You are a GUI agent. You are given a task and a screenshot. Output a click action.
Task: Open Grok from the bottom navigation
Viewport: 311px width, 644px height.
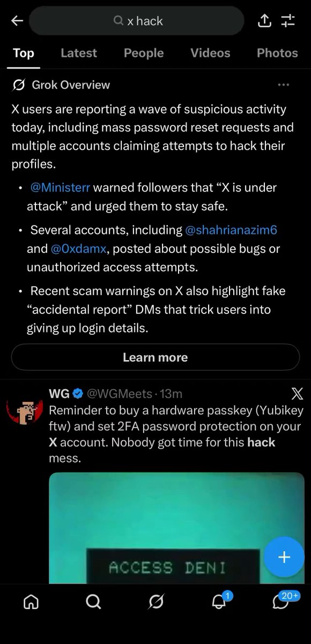pos(156,602)
